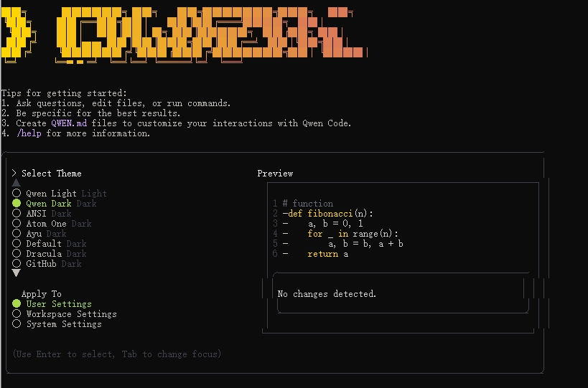This screenshot has width=588, height=388.
Task: Select the Ayu theme radio button
Action: pos(17,234)
